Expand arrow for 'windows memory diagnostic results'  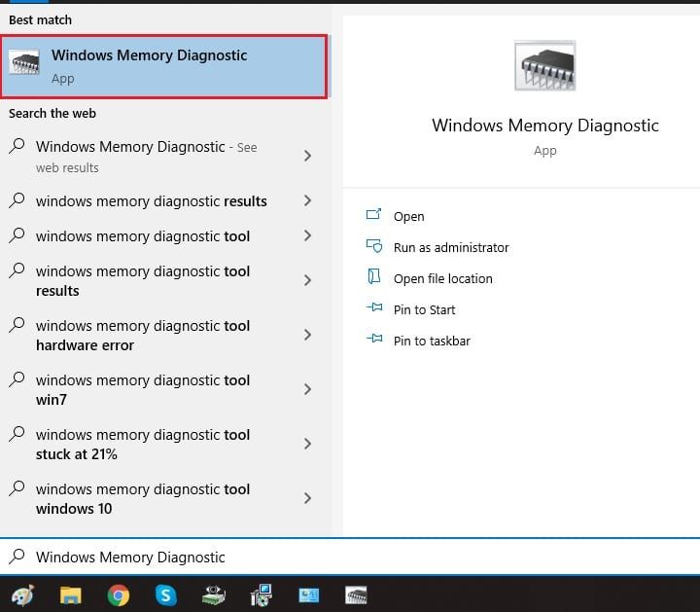(x=307, y=200)
